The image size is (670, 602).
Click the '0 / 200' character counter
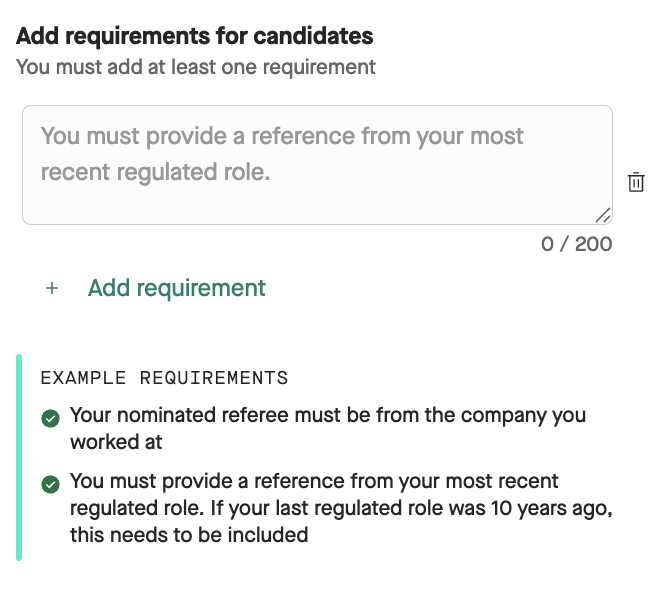[576, 244]
